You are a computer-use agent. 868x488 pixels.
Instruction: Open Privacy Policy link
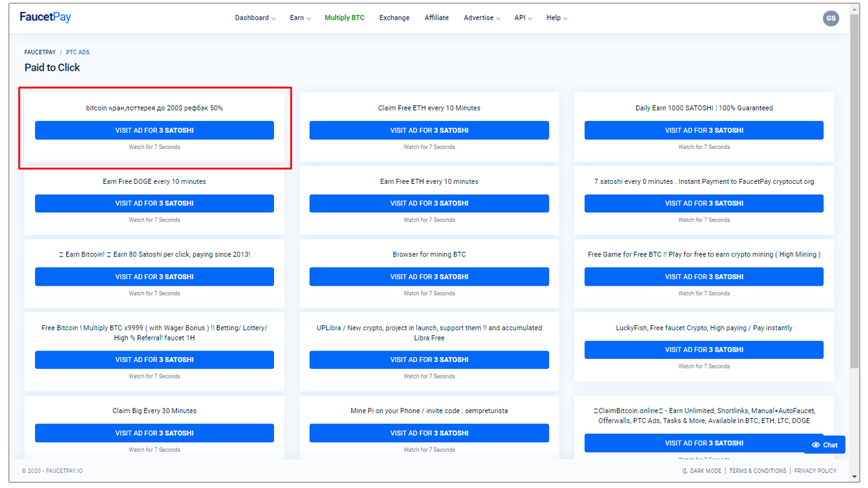point(815,471)
